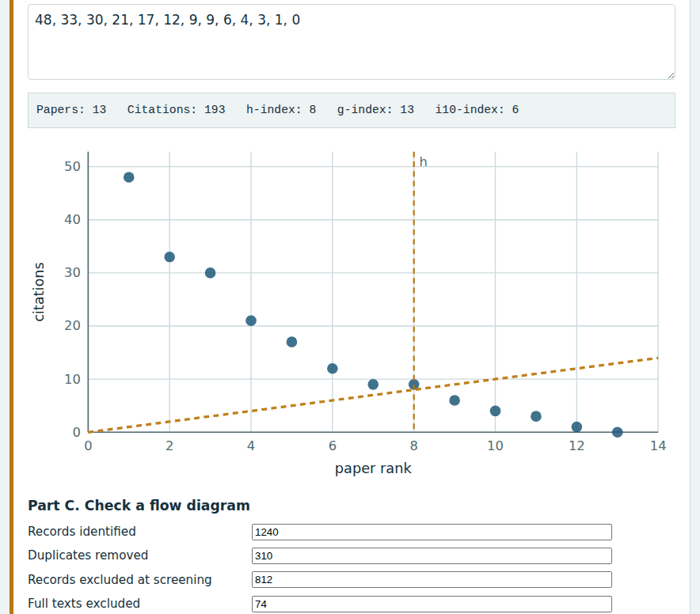Screen dimensions: 700x614
Task: Click the 'Records excluded at screening' label
Action: point(120,580)
